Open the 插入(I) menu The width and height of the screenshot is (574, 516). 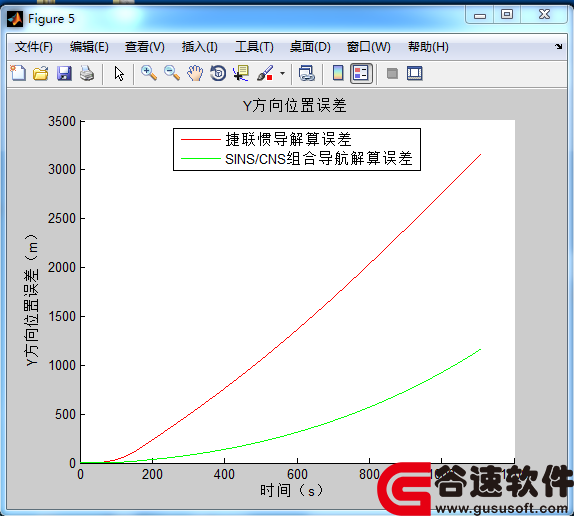pos(200,47)
